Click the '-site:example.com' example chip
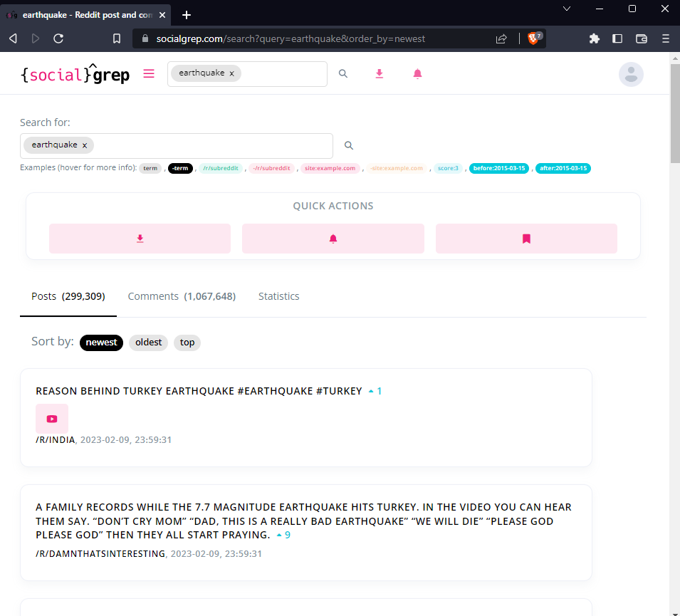The height and width of the screenshot is (616, 680). coord(397,168)
